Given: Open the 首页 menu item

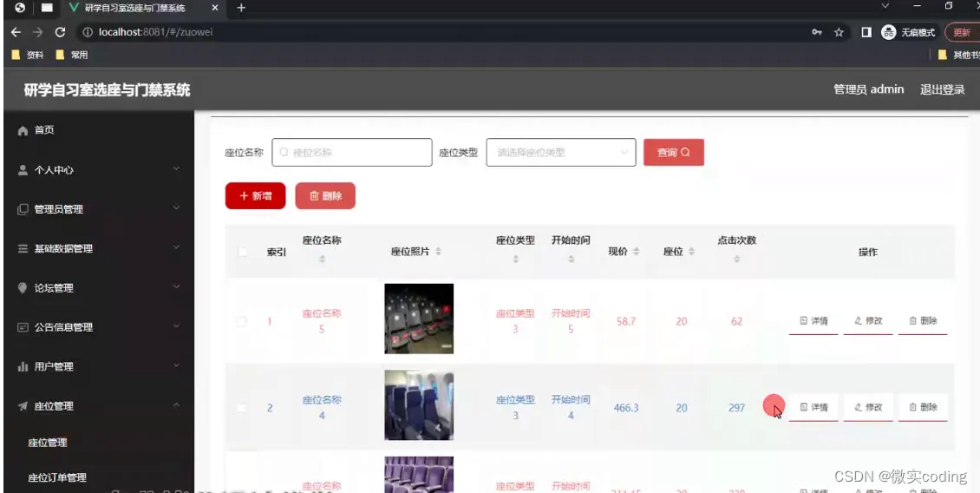Looking at the screenshot, I should pyautogui.click(x=99, y=131).
